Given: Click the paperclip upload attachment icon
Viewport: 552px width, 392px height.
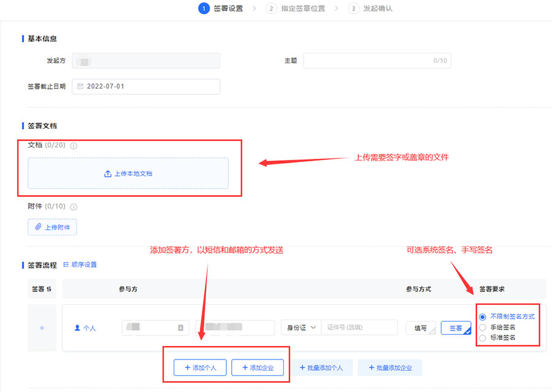Looking at the screenshot, I should coord(37,227).
